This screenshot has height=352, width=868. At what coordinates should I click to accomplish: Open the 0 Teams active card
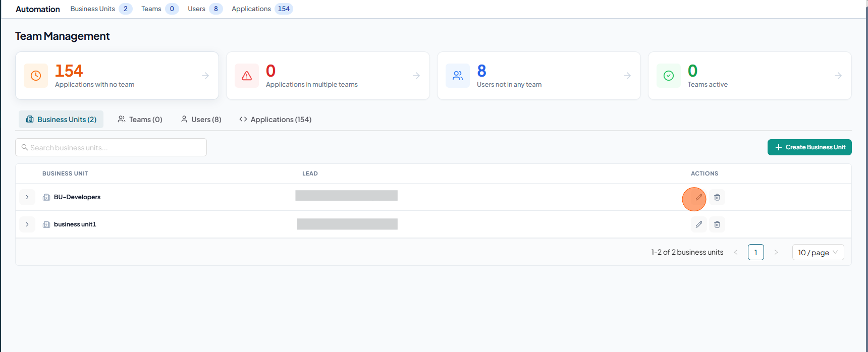750,76
